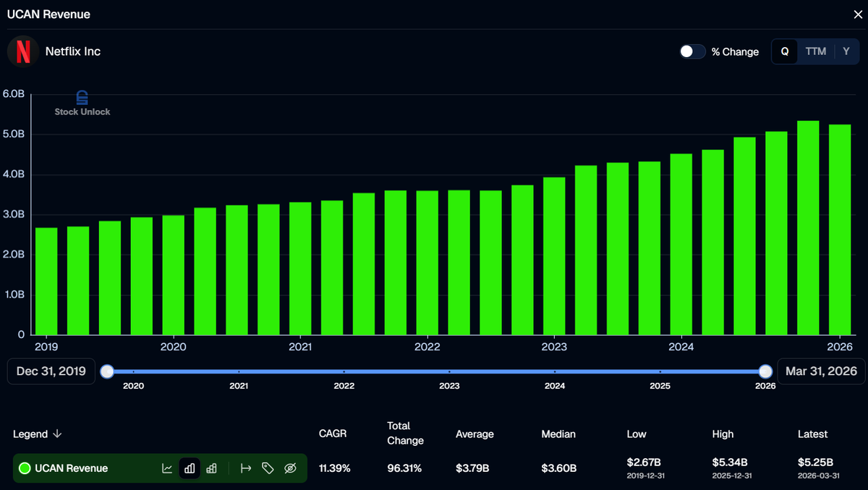868x490 pixels.
Task: Click the Median value $3.60B
Action: 559,468
